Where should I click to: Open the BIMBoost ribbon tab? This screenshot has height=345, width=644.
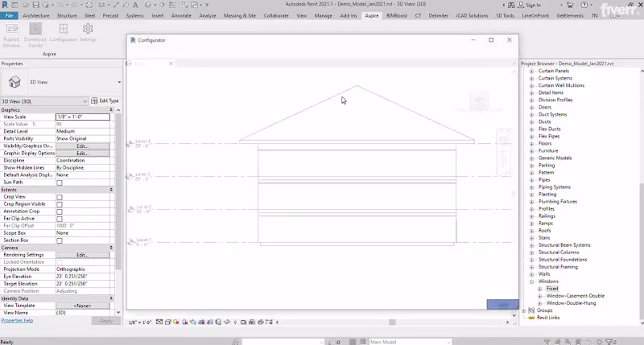pos(397,15)
